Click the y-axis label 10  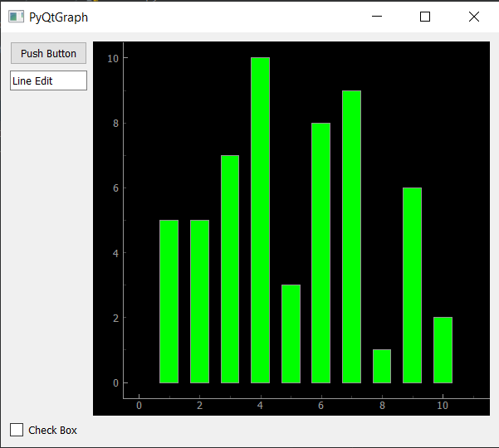[113, 59]
